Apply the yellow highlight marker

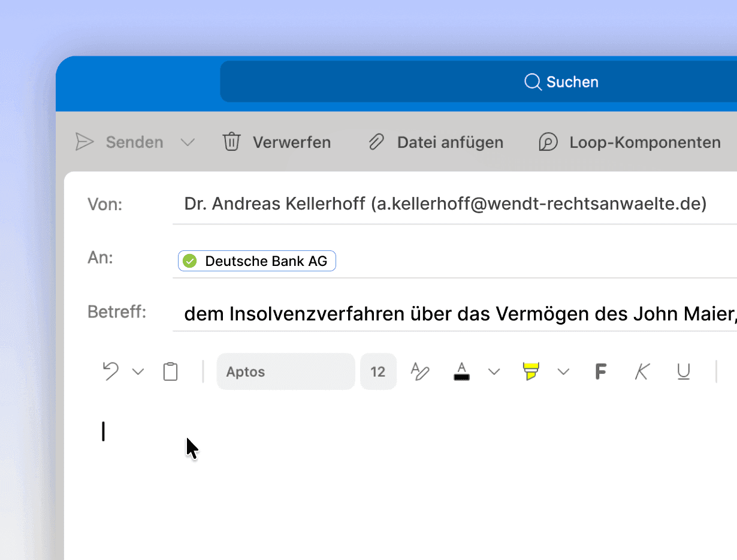531,371
